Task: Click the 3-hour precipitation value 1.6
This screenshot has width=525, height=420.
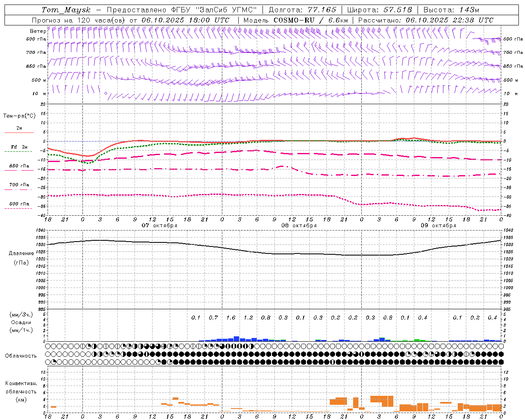Action: tap(231, 318)
